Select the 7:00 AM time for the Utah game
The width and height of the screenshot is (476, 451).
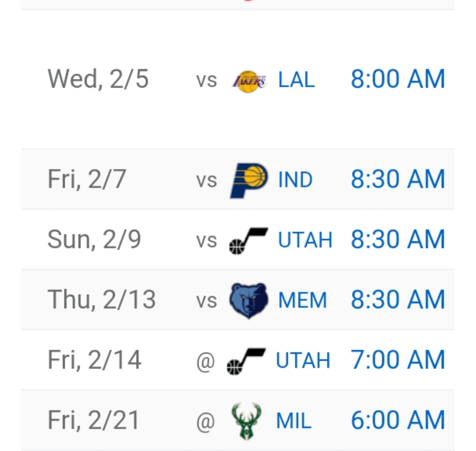398,359
